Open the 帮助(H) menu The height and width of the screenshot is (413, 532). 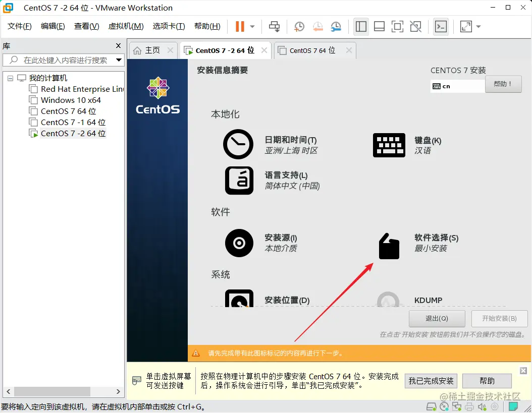click(207, 26)
